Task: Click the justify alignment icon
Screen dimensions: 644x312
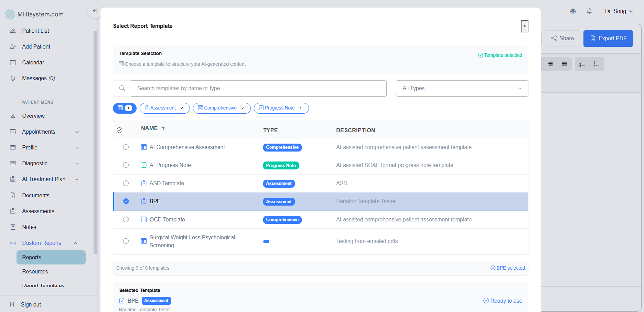Action: pyautogui.click(x=564, y=64)
